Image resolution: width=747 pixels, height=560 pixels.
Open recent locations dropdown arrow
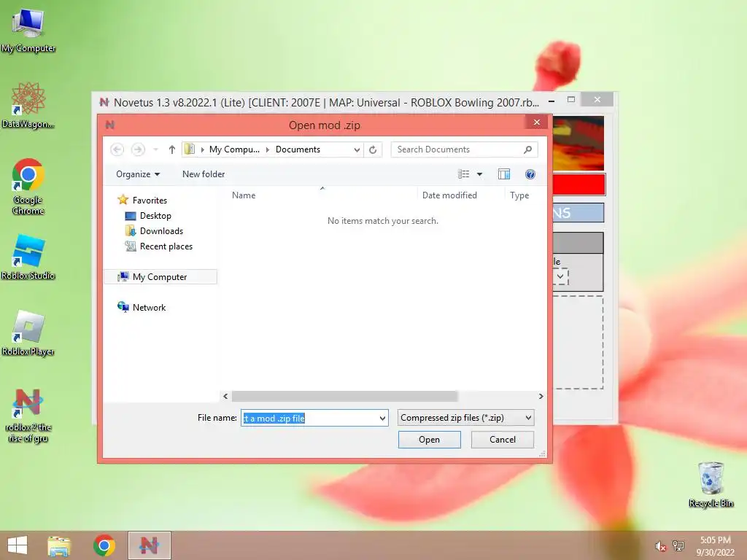point(155,149)
